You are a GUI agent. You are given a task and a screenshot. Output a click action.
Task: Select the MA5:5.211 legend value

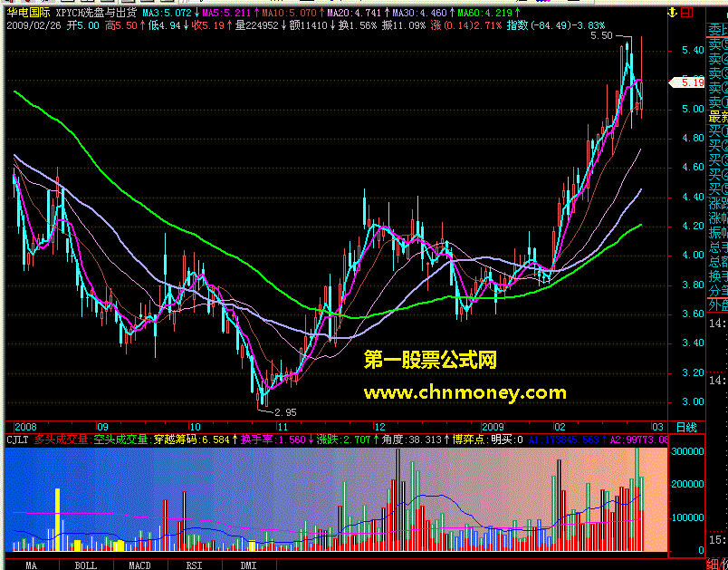pyautogui.click(x=226, y=13)
